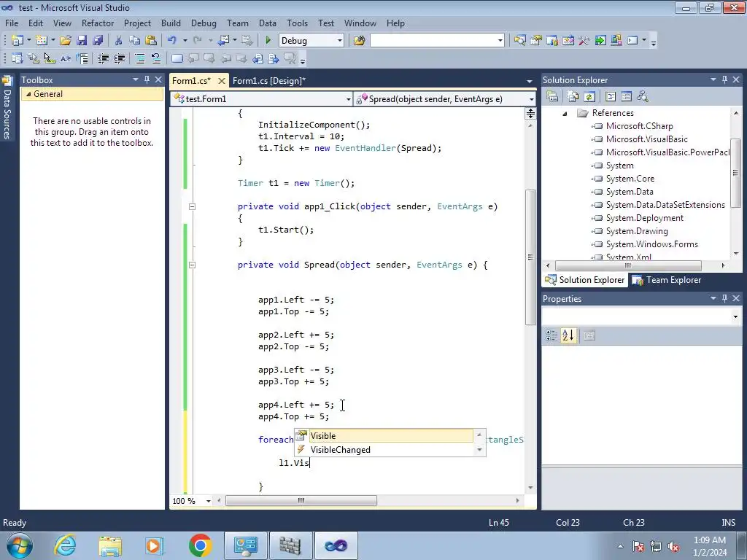Click the Decrease Line Indent icon

pyautogui.click(x=103, y=58)
